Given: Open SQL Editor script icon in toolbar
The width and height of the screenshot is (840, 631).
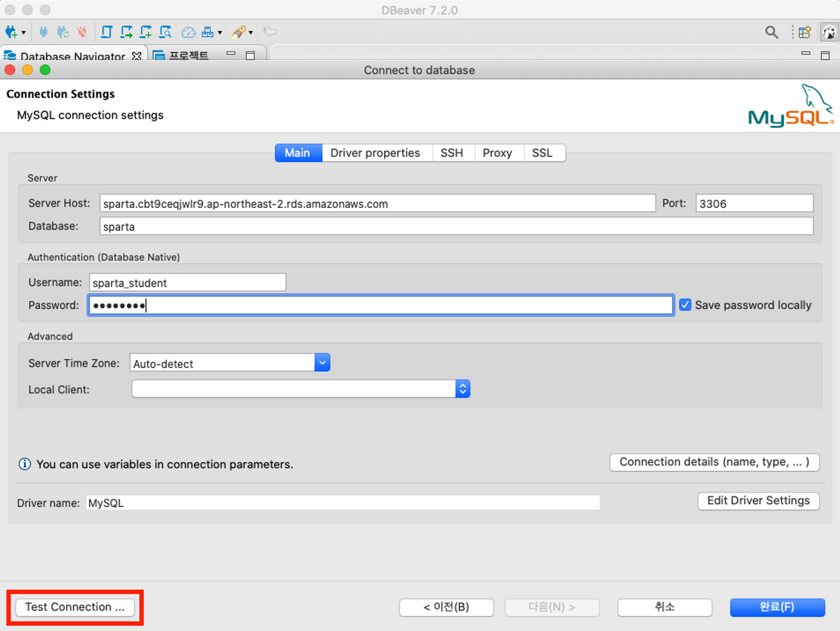Looking at the screenshot, I should (x=106, y=31).
